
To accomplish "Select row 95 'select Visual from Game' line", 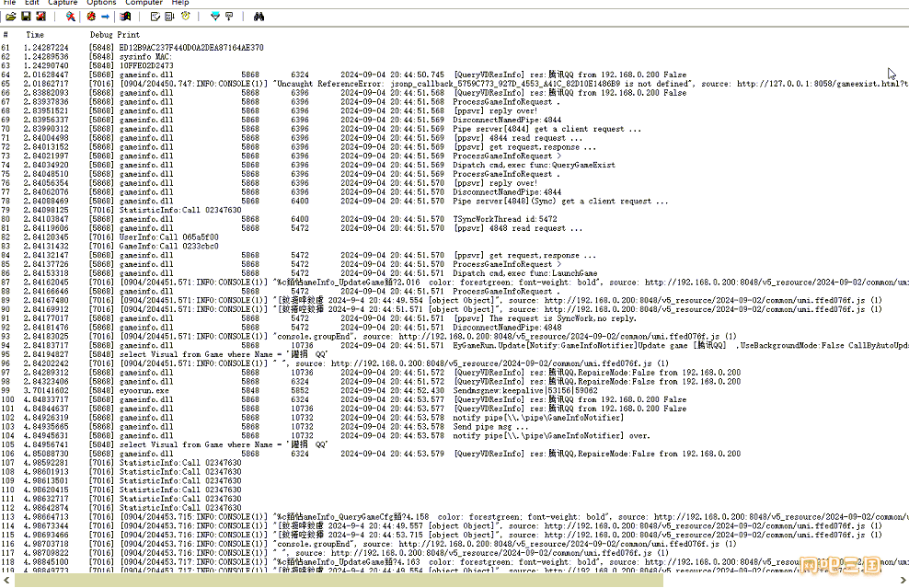I will [x=454, y=354].
